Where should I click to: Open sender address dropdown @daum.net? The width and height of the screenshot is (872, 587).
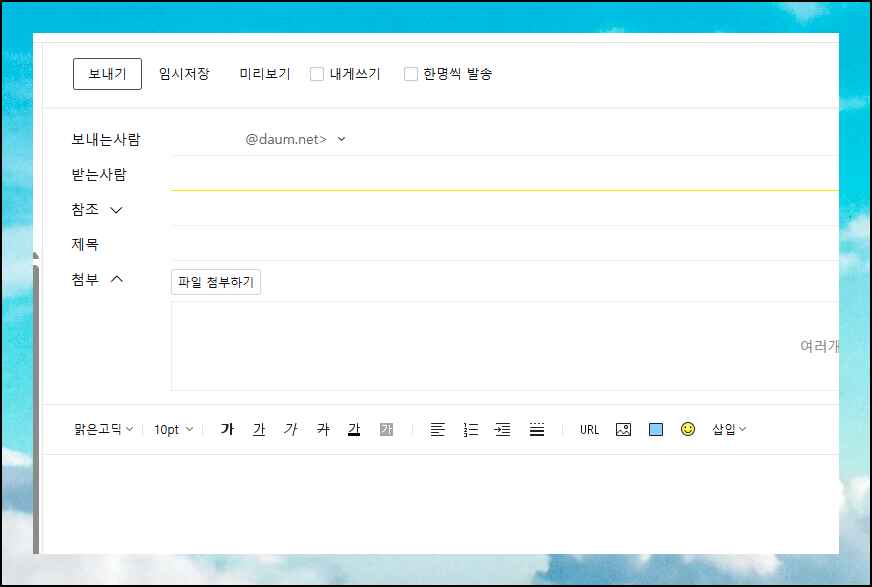click(295, 139)
